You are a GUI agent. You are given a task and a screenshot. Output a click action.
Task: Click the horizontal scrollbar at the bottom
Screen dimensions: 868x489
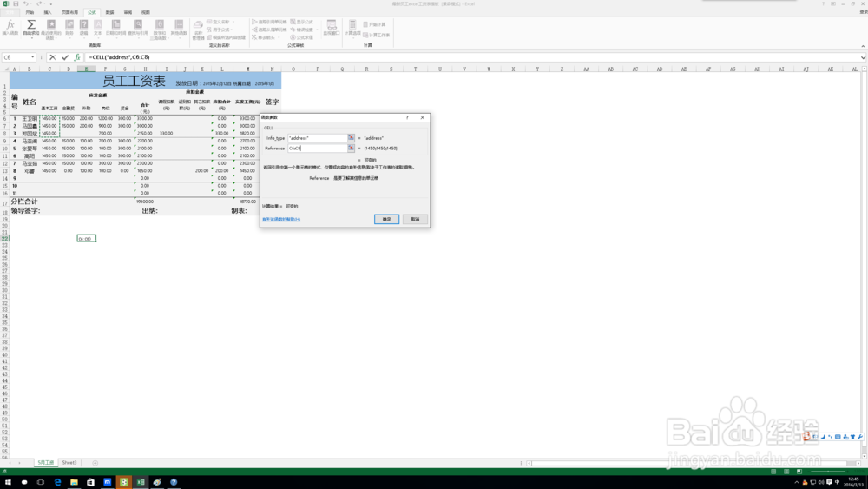693,463
